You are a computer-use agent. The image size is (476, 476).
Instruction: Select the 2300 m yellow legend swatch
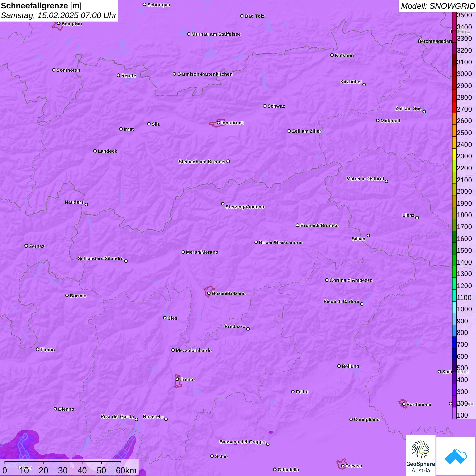click(x=454, y=154)
